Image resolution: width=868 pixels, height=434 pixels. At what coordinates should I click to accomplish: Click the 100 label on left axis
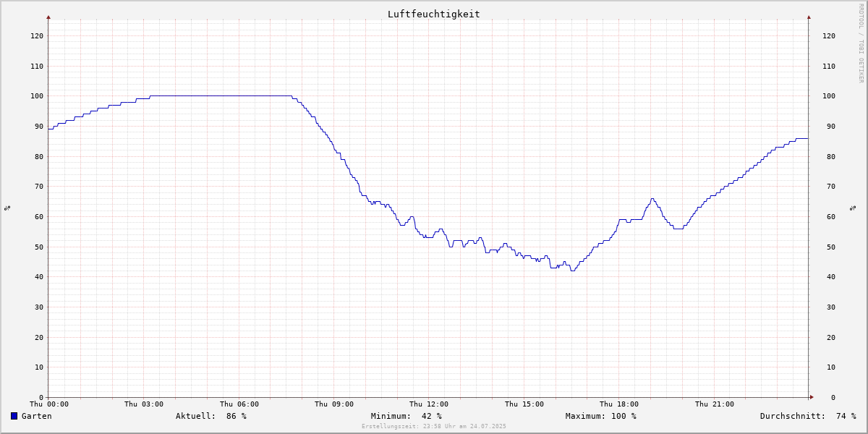[x=37, y=96]
